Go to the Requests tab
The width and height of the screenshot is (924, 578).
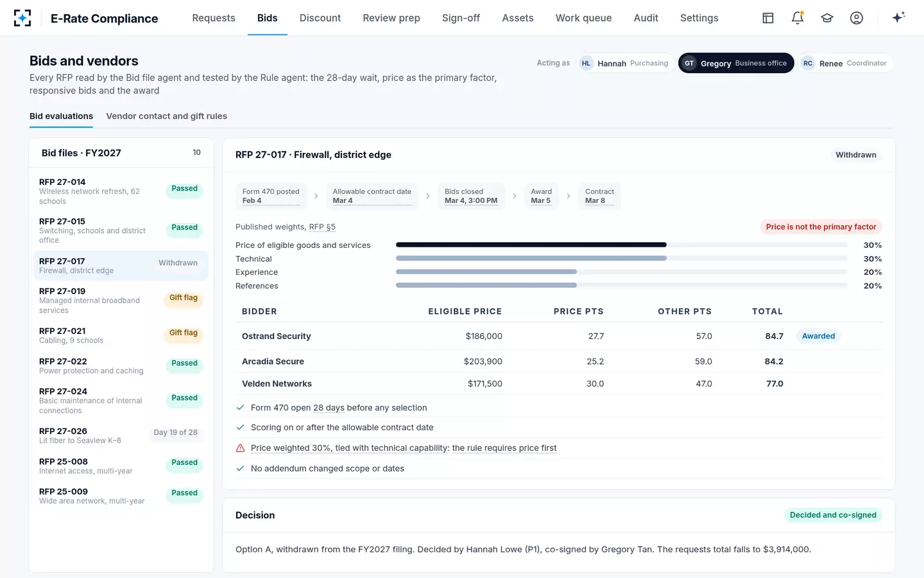tap(214, 18)
